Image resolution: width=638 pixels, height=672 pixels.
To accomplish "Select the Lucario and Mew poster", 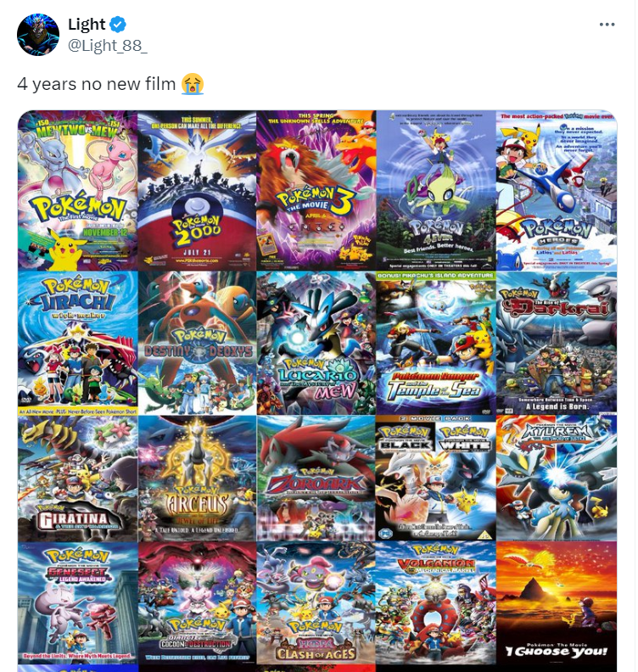I will pos(316,343).
